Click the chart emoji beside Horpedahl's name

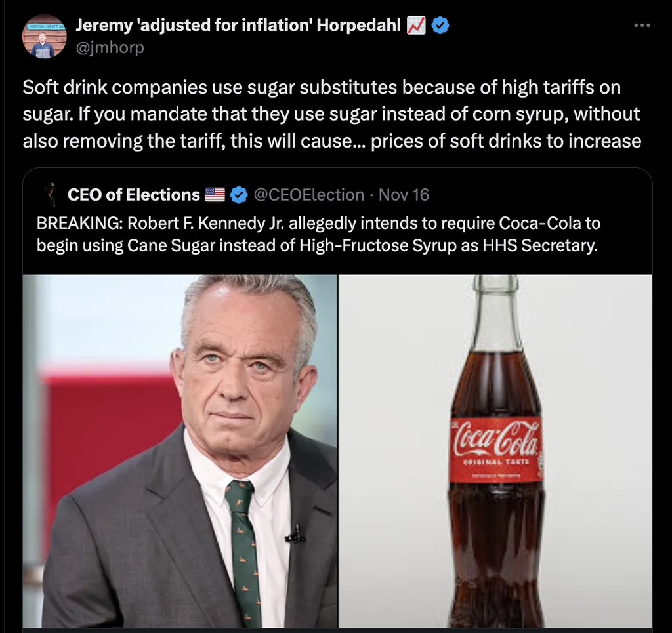[x=416, y=26]
